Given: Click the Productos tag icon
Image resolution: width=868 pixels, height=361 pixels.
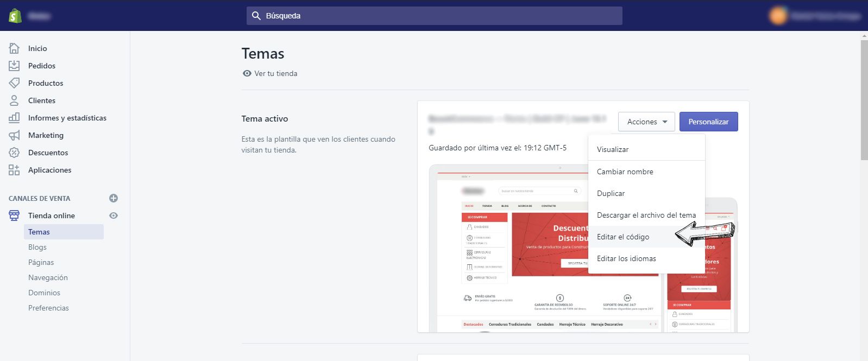Looking at the screenshot, I should (x=14, y=83).
